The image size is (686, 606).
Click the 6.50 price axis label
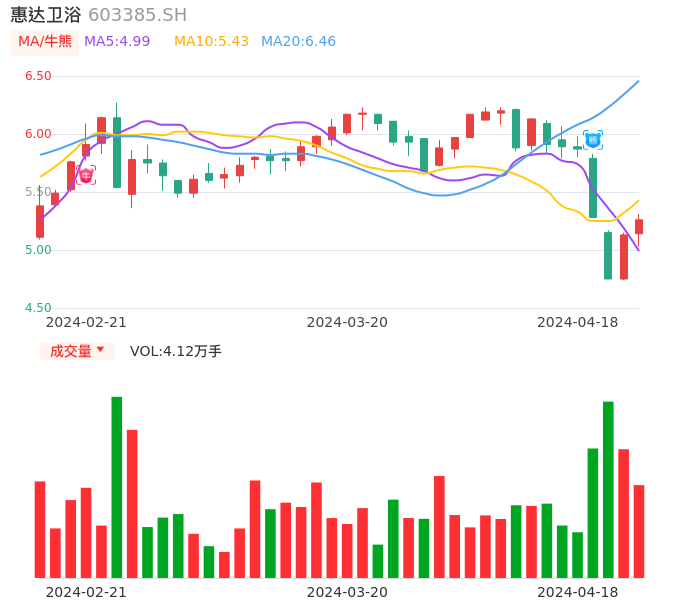(38, 76)
